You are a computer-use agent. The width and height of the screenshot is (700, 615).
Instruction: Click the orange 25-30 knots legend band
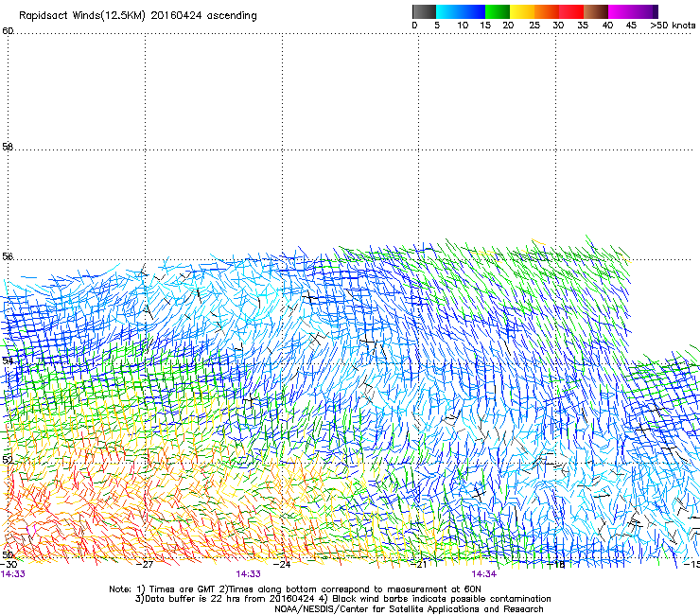(x=547, y=11)
